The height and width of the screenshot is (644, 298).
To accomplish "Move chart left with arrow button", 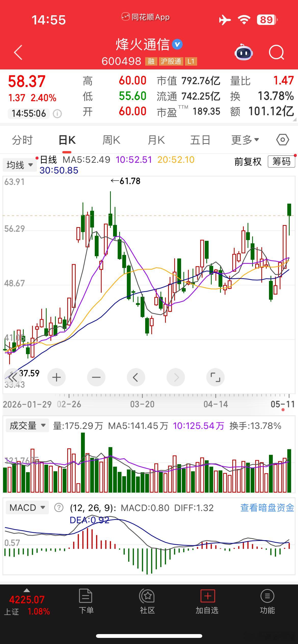I will [x=136, y=377].
